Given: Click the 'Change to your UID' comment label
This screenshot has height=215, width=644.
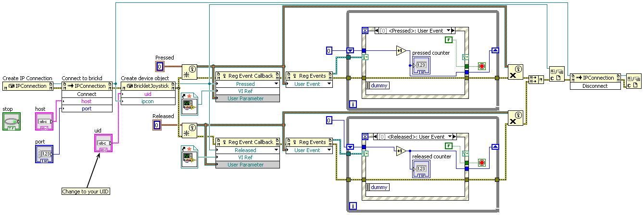Looking at the screenshot, I should (86, 191).
